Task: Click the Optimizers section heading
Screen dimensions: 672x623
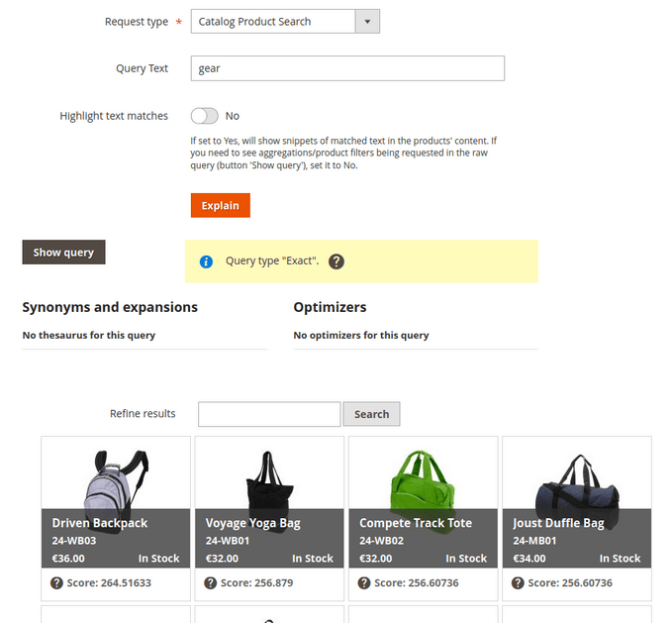Action: 330,307
